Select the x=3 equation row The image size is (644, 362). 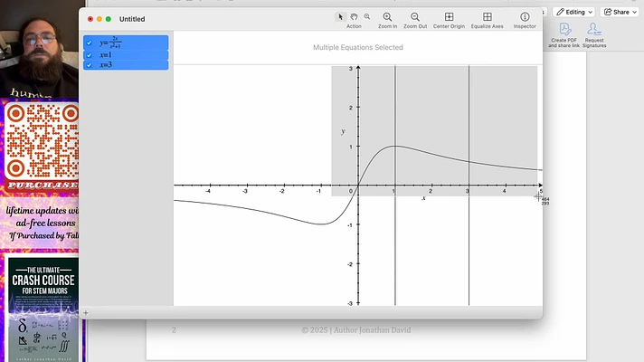tap(126, 65)
